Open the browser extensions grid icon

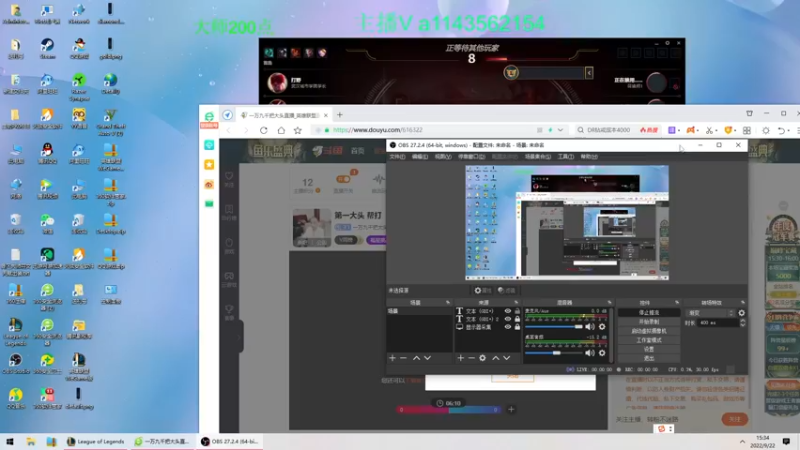pos(747,130)
